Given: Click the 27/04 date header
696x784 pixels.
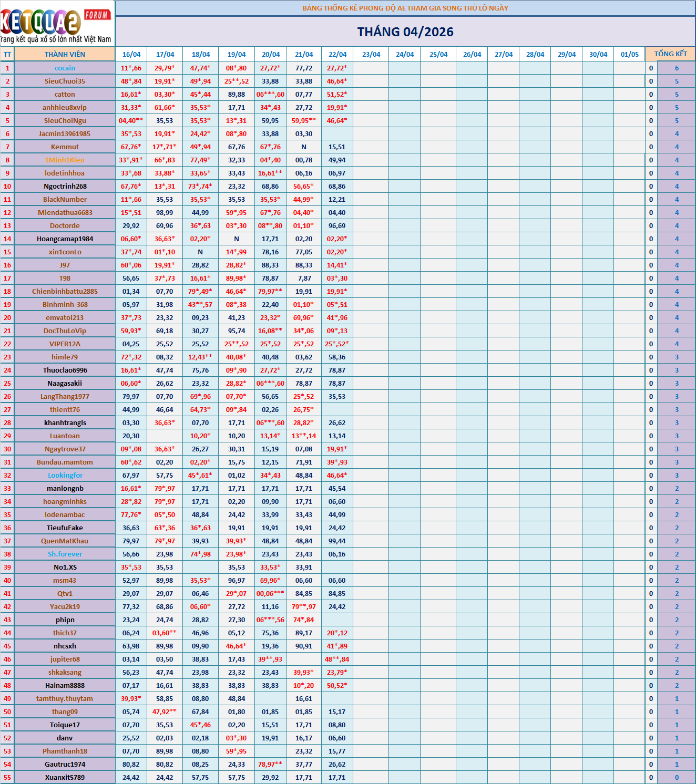Looking at the screenshot, I should [504, 54].
